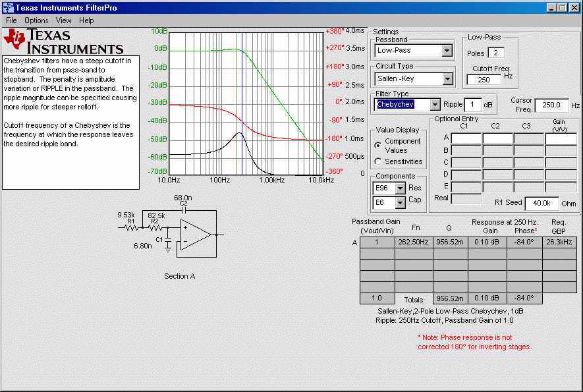The width and height of the screenshot is (583, 392).
Task: Click the Poles input field
Action: pyautogui.click(x=496, y=53)
